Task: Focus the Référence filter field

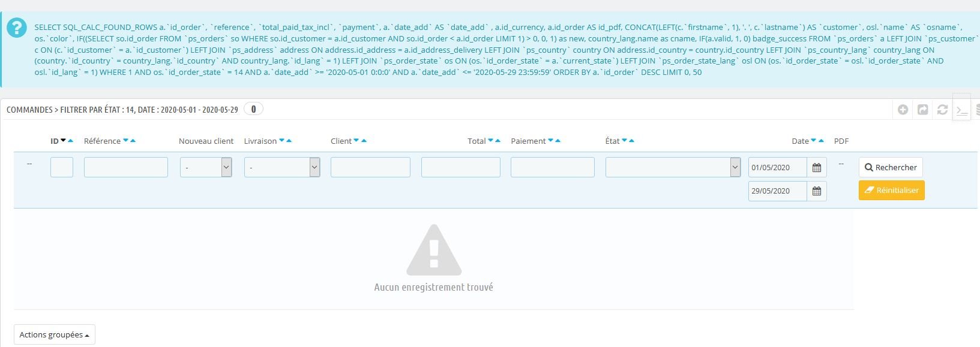Action: click(126, 167)
